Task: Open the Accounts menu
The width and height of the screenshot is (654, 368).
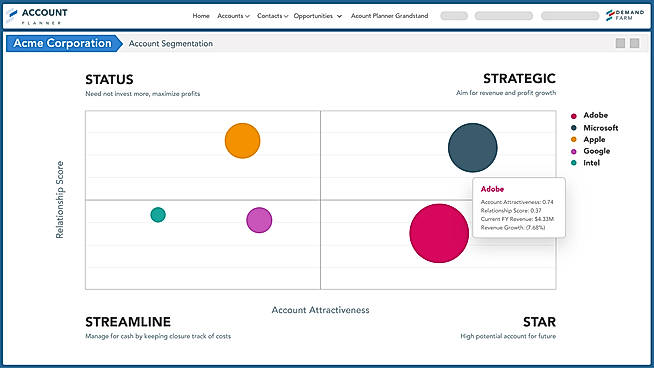Action: click(230, 16)
